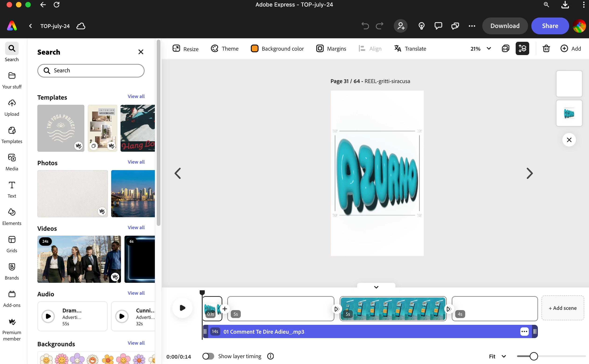Switch to the Media sidebar tab
This screenshot has width=589, height=364.
tap(12, 162)
